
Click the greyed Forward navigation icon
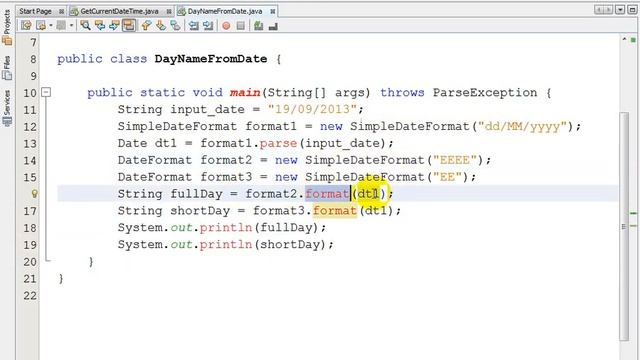[x=61, y=26]
